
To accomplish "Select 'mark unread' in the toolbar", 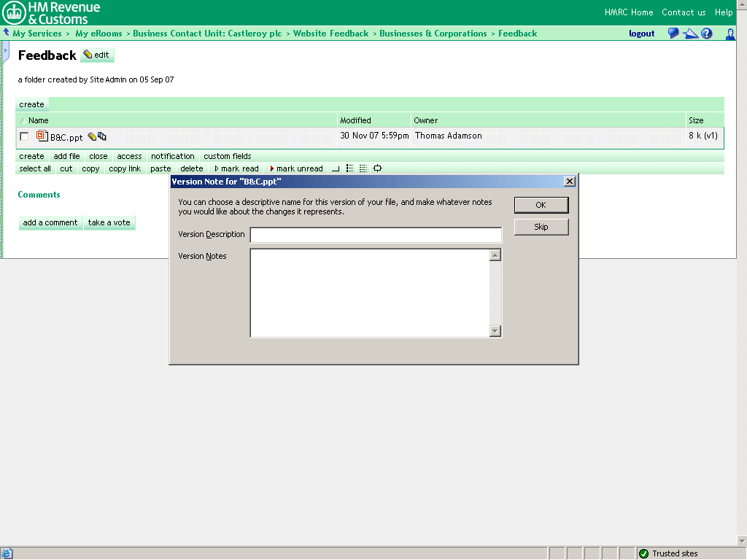I will pyautogui.click(x=299, y=168).
